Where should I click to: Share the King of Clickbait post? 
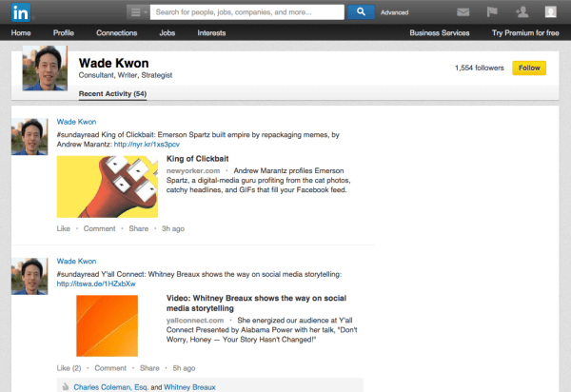[x=139, y=228]
